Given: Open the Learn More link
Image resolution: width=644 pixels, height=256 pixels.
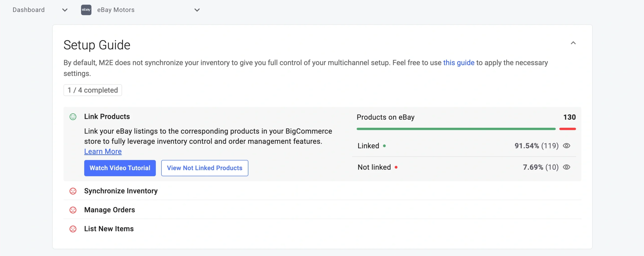Looking at the screenshot, I should point(103,152).
